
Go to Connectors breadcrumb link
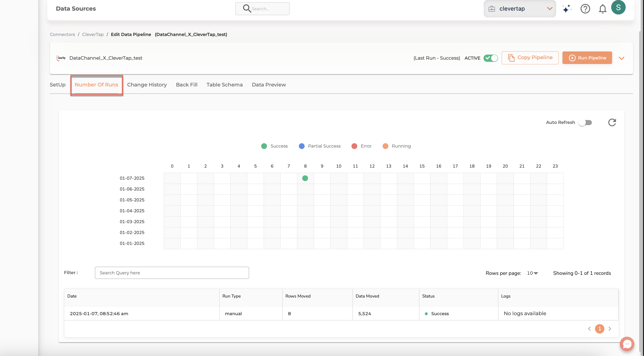pyautogui.click(x=62, y=34)
